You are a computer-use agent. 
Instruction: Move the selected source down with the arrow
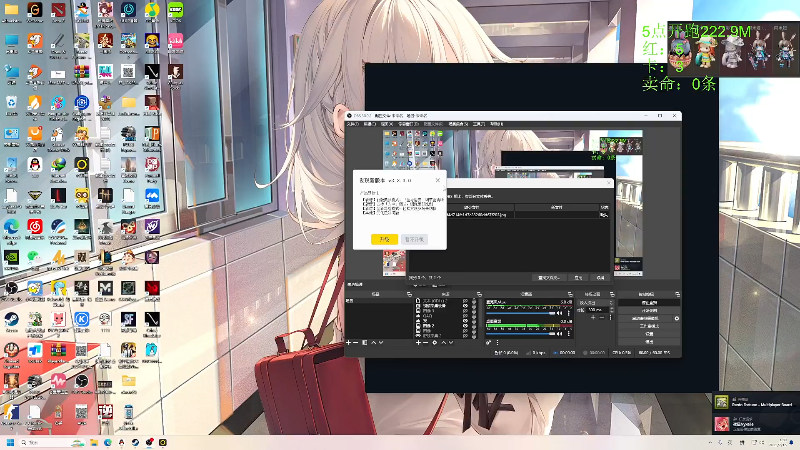(451, 342)
